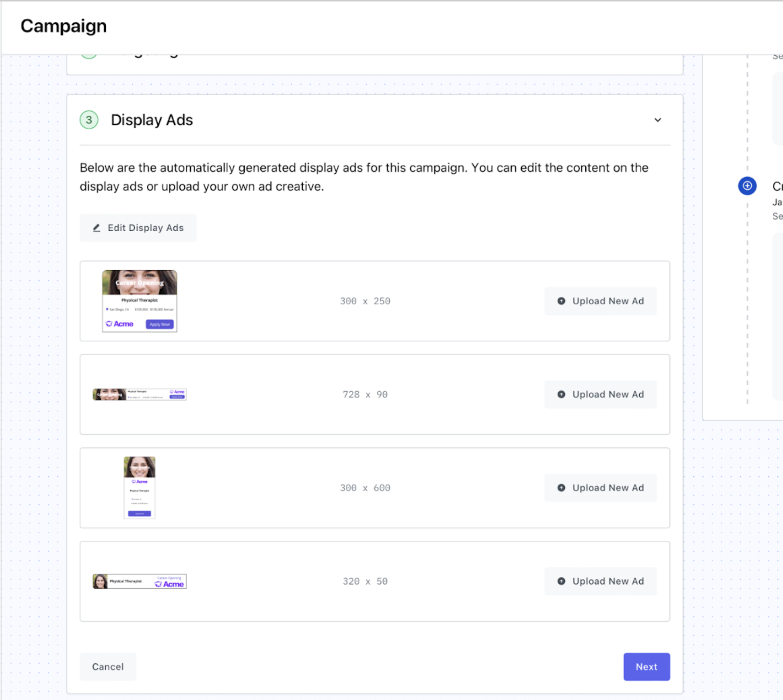Open the 300 x 600 tall ad thumbnail

click(139, 488)
